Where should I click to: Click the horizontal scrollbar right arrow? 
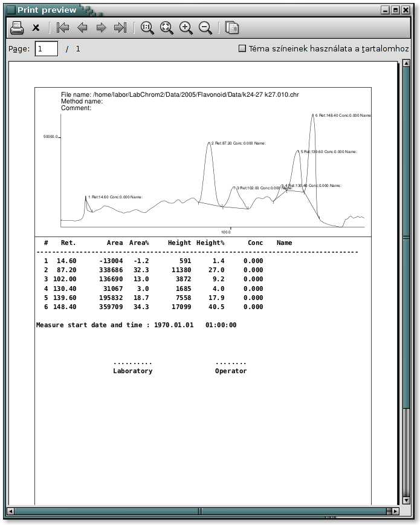[396, 511]
